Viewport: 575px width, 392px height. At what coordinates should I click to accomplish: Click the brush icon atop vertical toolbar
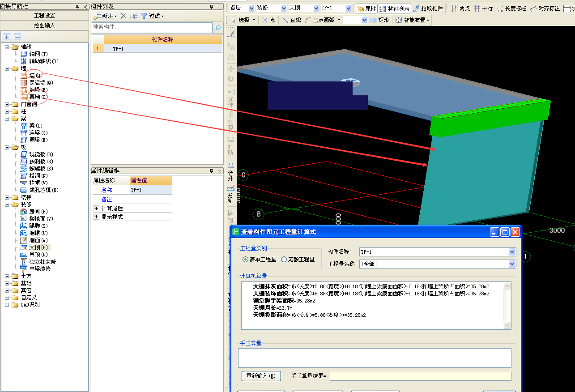[231, 34]
